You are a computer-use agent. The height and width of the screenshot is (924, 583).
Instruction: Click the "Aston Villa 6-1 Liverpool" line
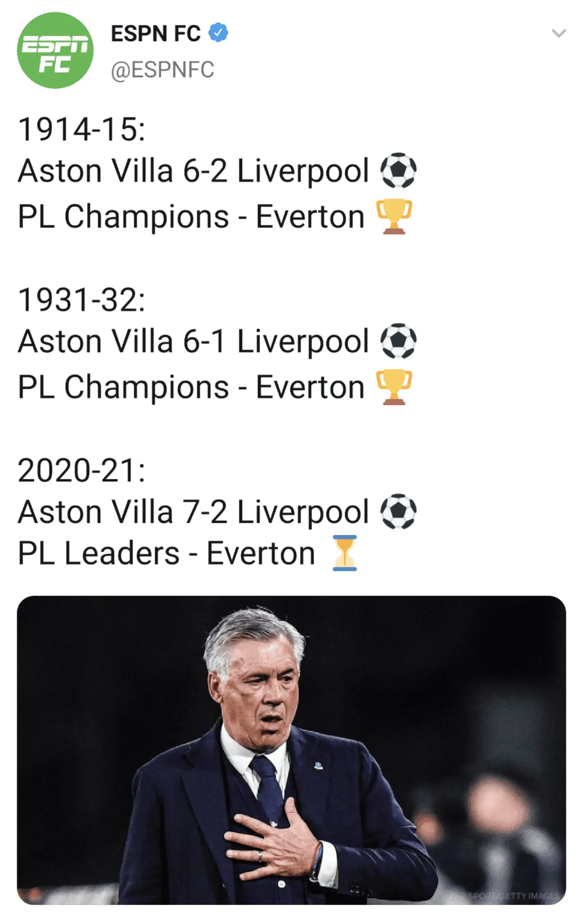[193, 342]
